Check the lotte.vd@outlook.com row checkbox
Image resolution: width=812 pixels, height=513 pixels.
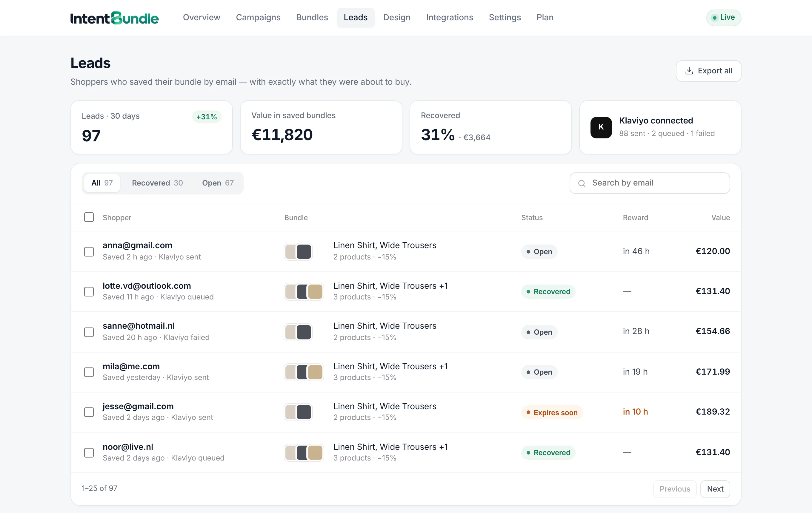coord(89,292)
